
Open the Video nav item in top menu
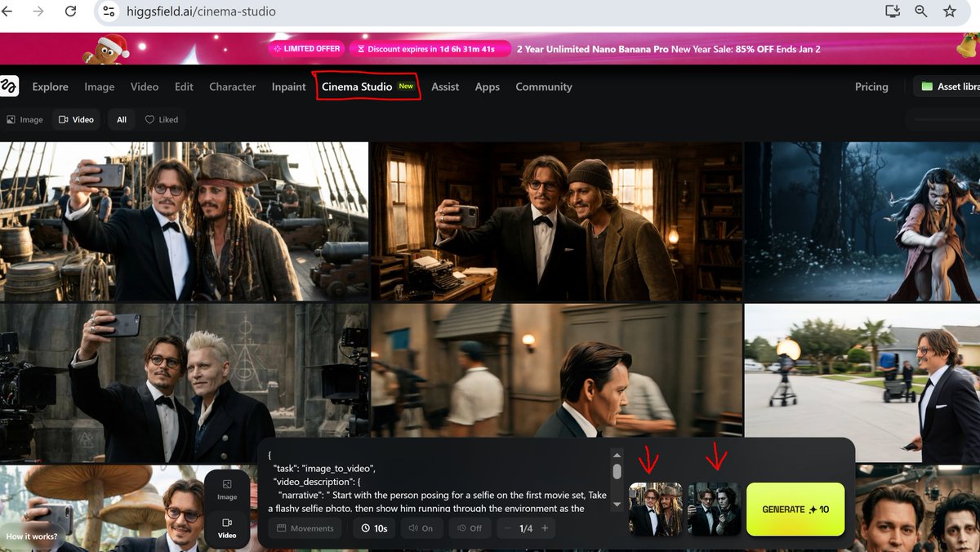pyautogui.click(x=145, y=87)
